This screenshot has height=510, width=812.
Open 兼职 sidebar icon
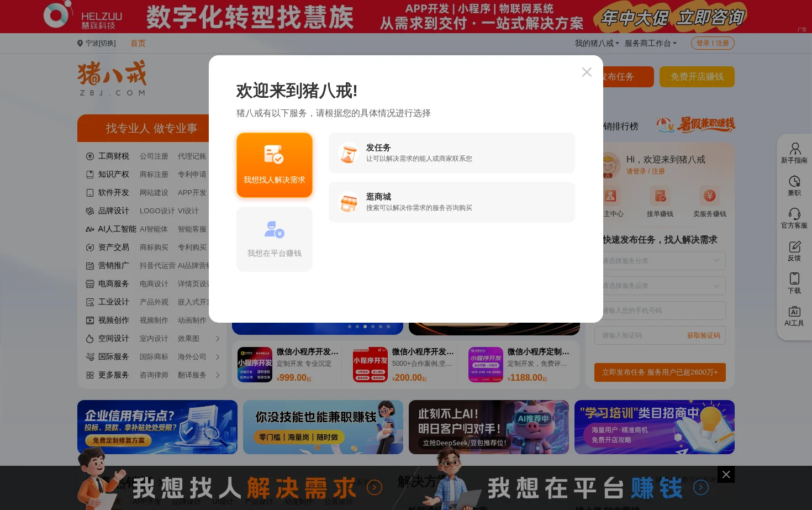pyautogui.click(x=794, y=186)
